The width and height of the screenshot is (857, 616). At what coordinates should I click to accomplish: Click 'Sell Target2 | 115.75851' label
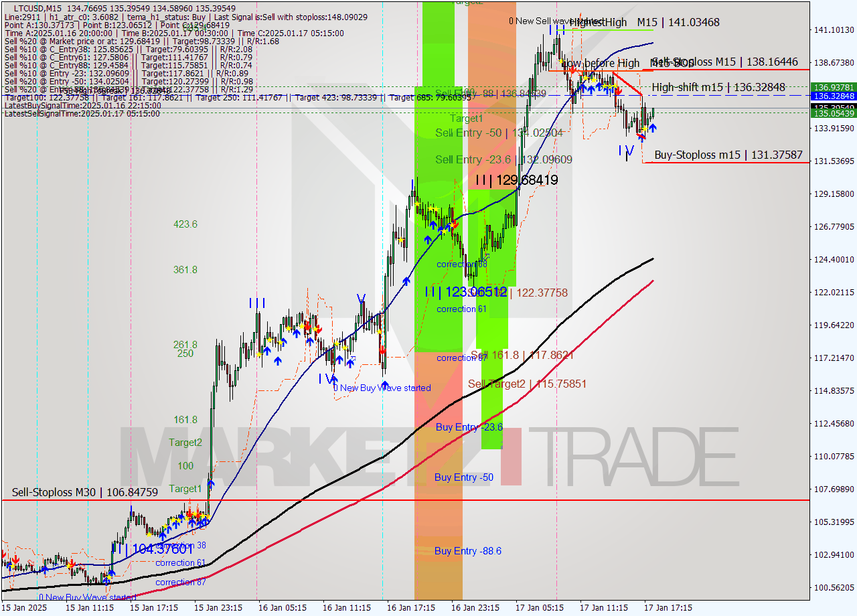click(x=527, y=384)
